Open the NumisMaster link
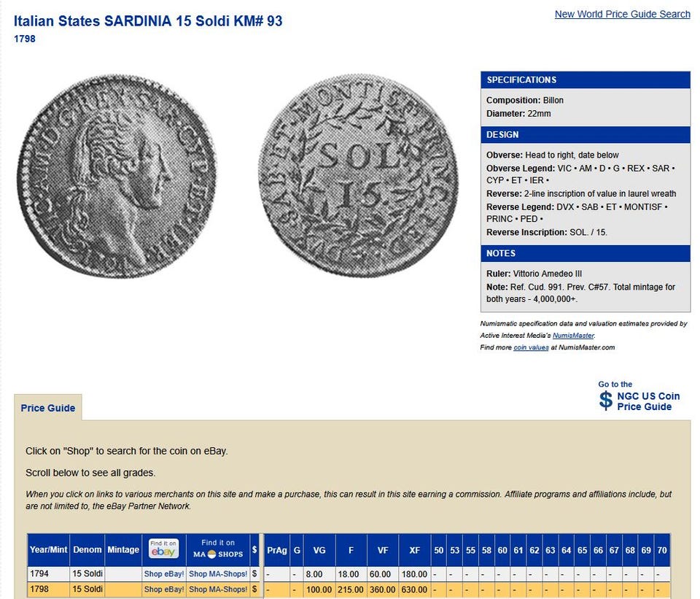This screenshot has width=700, height=599. 573,336
